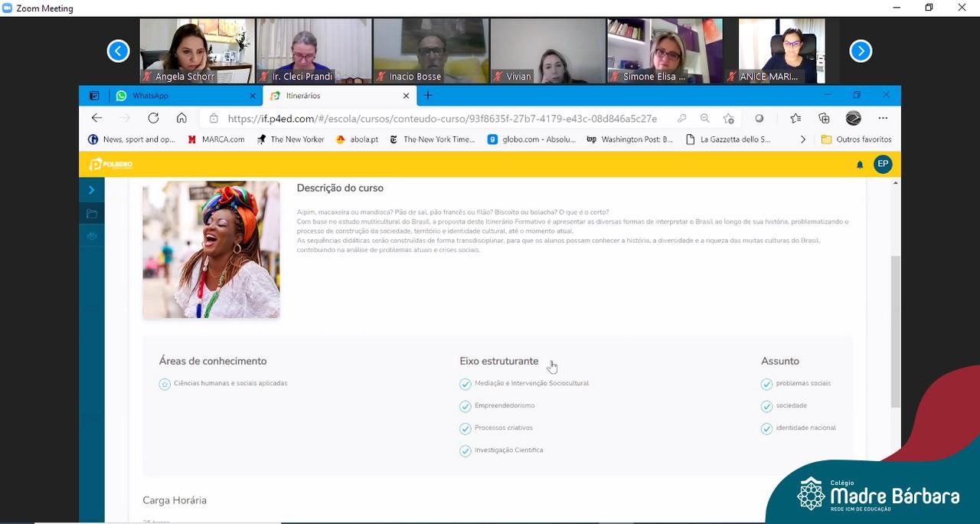
Task: Click the course image of the smiling woman
Action: (211, 250)
